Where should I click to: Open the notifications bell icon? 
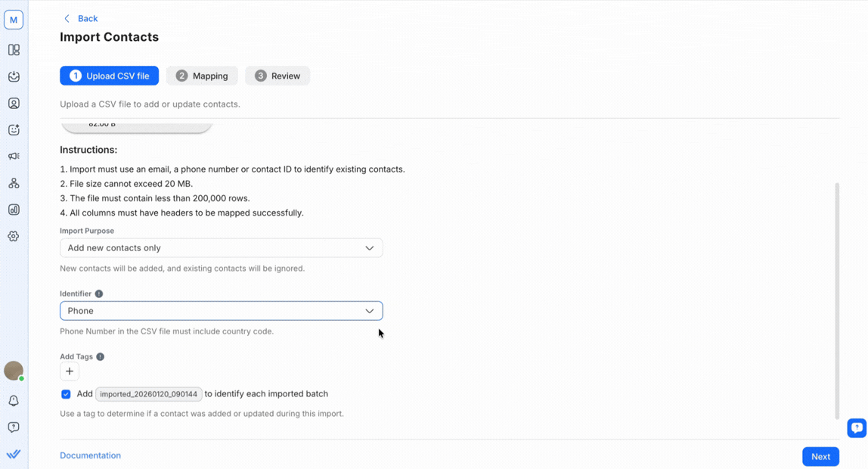pos(14,401)
